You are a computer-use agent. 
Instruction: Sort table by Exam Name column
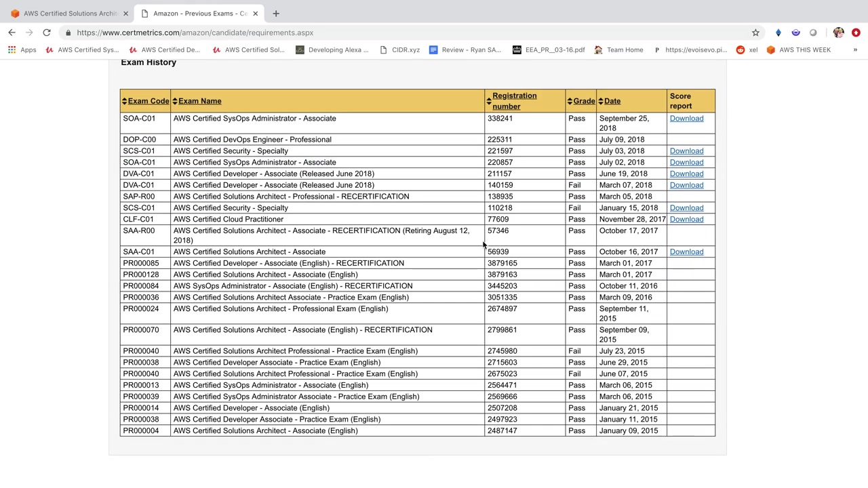tap(199, 101)
